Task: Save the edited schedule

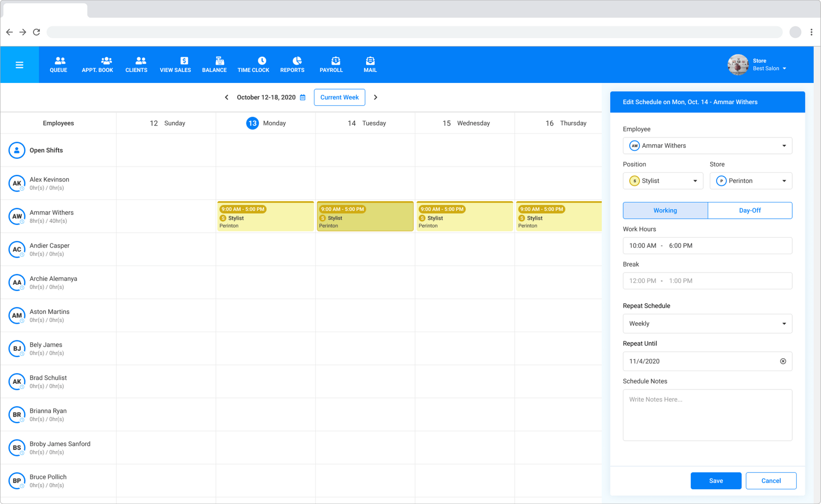Action: tap(716, 481)
